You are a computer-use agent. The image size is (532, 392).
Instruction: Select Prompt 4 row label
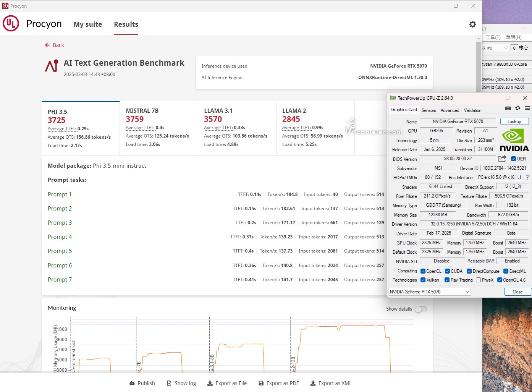(x=60, y=237)
